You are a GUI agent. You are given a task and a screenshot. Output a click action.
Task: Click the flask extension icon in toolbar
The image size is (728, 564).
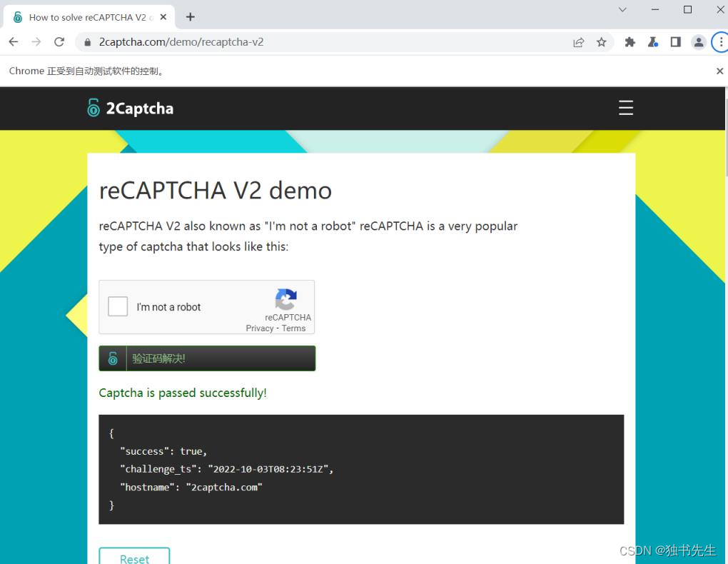coord(653,42)
